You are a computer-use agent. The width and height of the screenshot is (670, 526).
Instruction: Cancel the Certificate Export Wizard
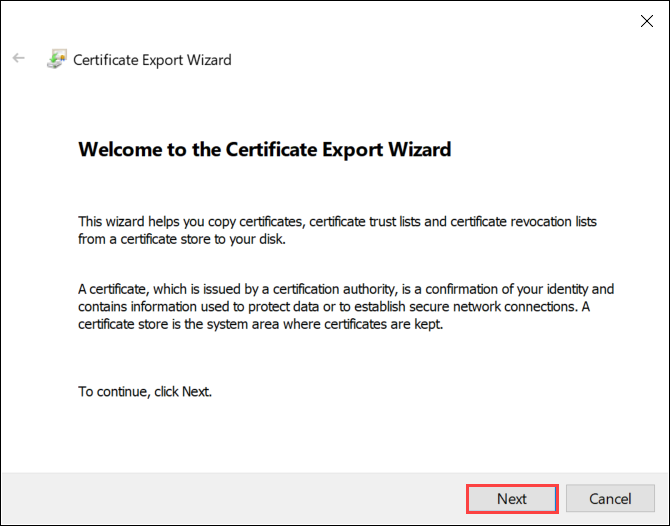pyautogui.click(x=610, y=499)
